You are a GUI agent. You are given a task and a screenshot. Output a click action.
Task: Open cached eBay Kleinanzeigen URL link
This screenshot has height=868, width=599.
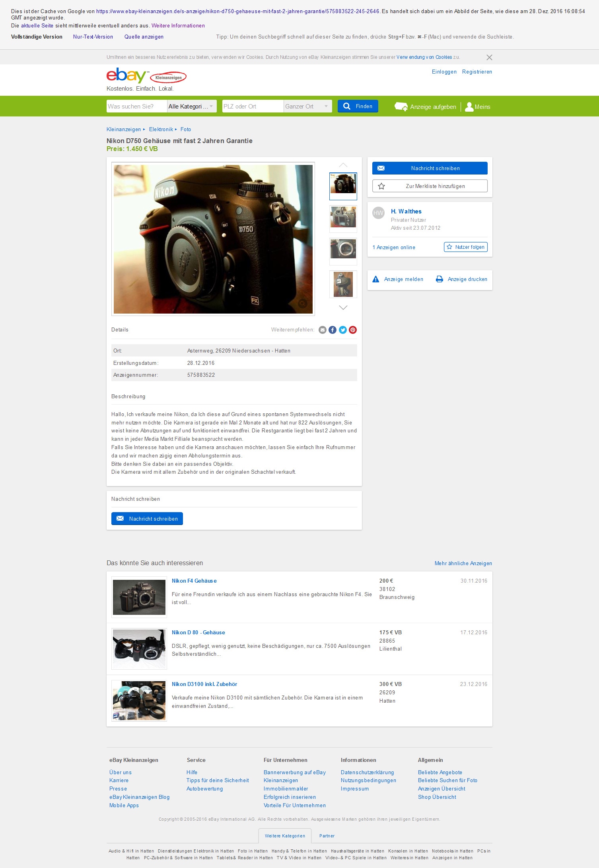[x=238, y=12]
